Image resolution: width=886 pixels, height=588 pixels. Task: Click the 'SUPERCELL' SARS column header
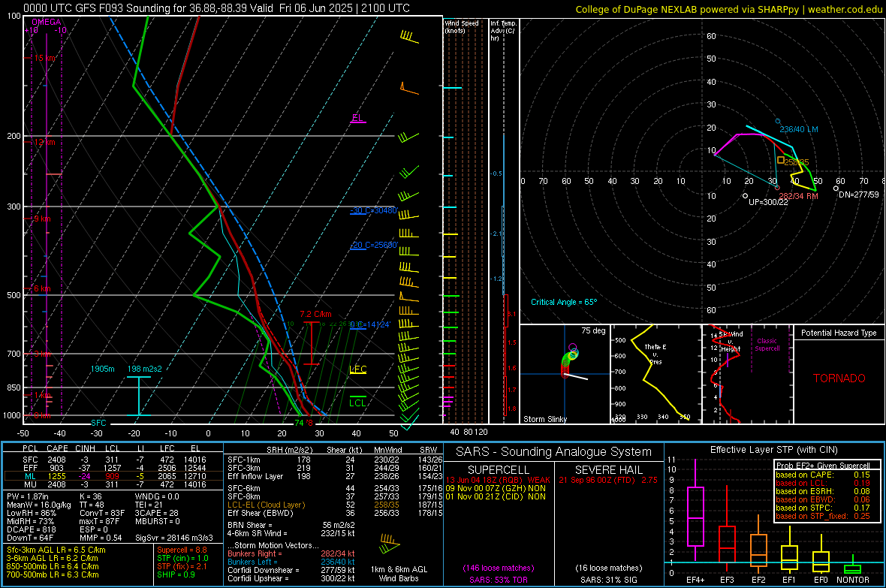pyautogui.click(x=499, y=470)
